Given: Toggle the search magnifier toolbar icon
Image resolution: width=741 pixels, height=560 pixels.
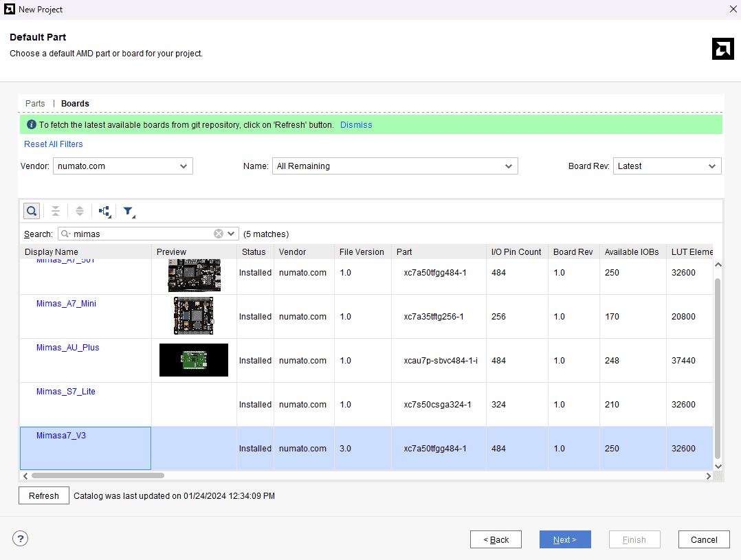Looking at the screenshot, I should point(32,211).
